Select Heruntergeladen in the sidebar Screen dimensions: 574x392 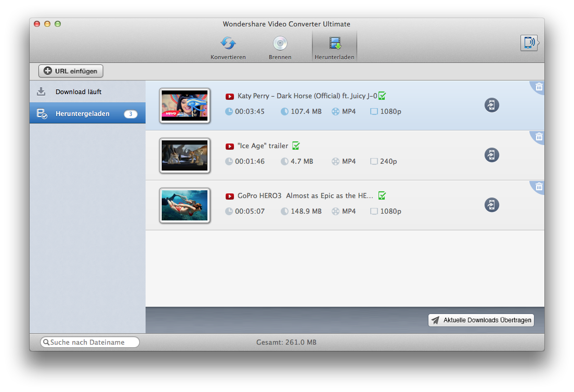point(87,113)
